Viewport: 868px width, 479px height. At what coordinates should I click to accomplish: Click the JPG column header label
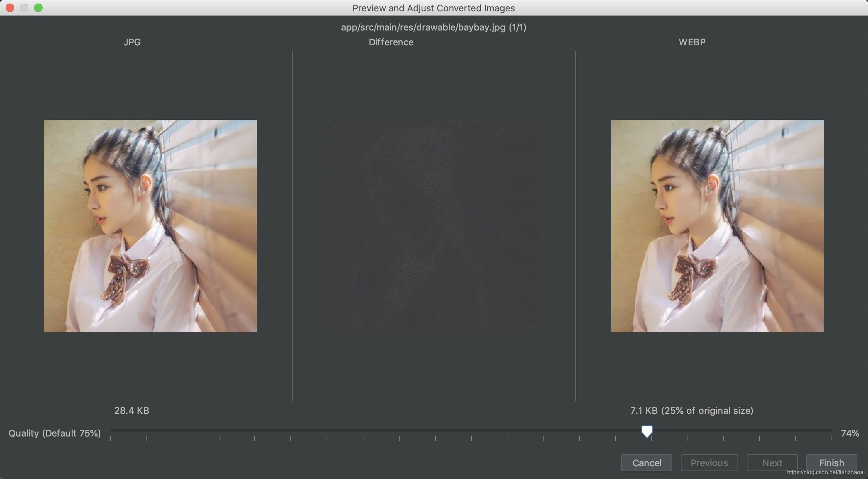point(132,42)
